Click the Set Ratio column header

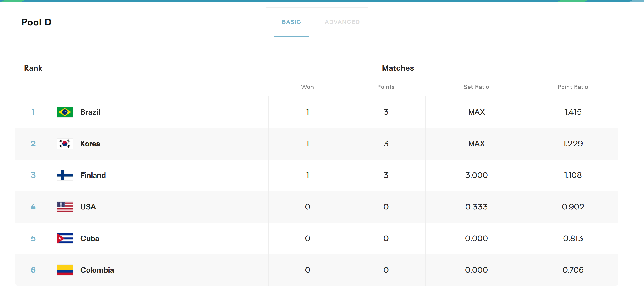(476, 87)
